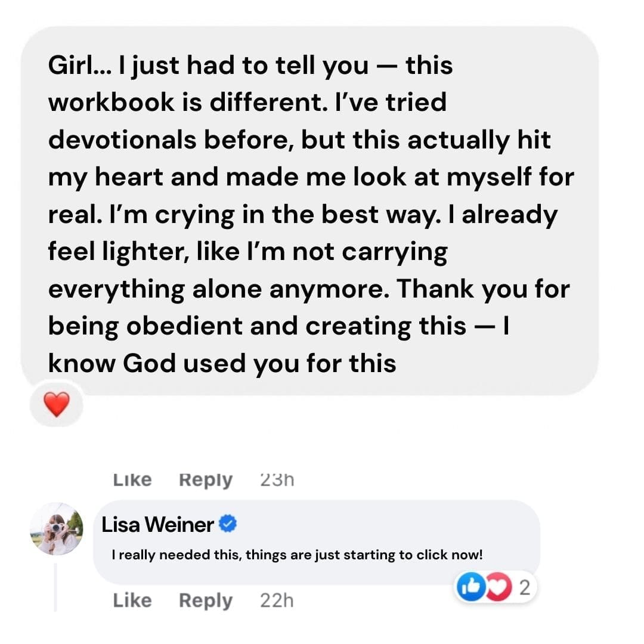Click the red heart reaction under the message

[x=57, y=405]
